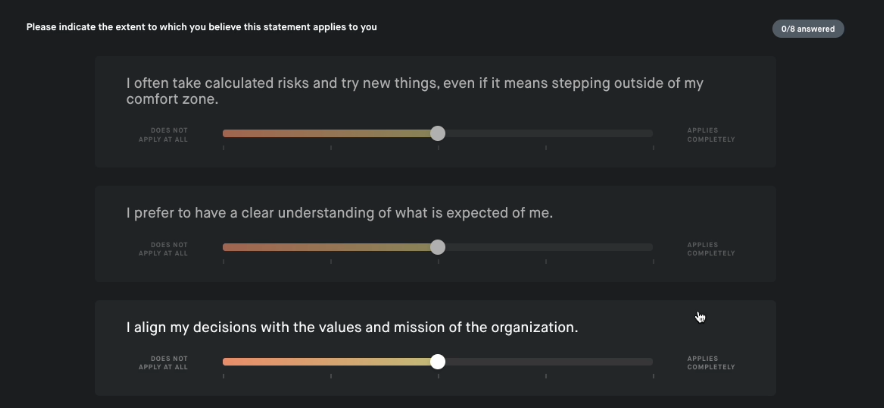
Task: Click the values and mission slider handle
Action: [437, 362]
